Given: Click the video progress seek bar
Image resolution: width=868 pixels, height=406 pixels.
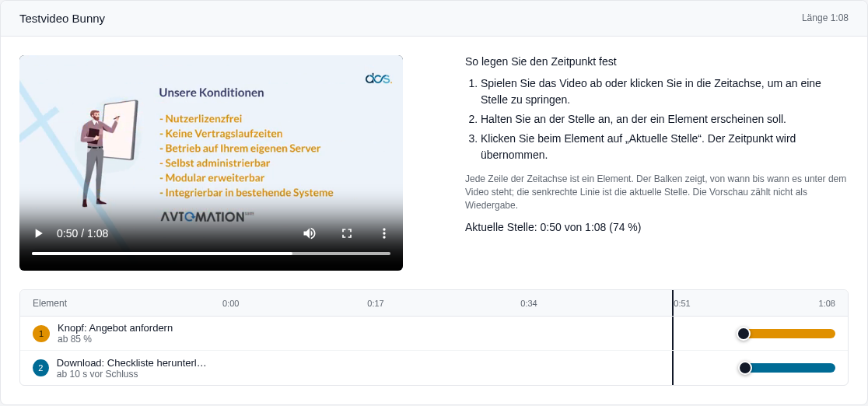Looking at the screenshot, I should (x=211, y=254).
